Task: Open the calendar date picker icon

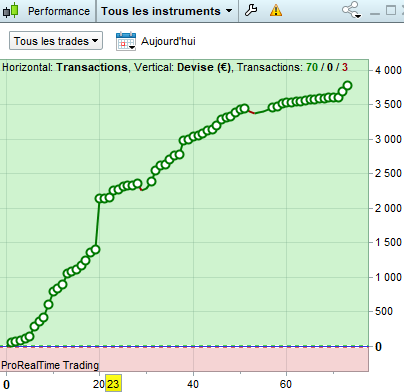Action: pyautogui.click(x=126, y=41)
